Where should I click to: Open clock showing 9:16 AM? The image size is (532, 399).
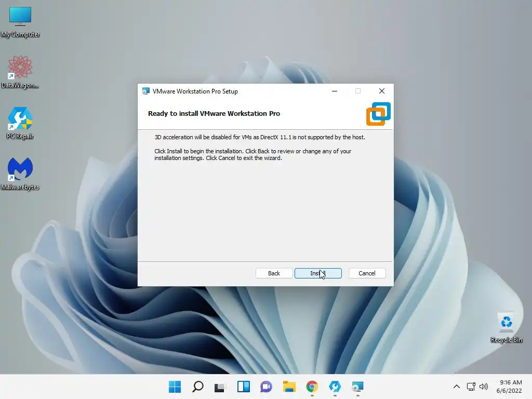click(x=509, y=387)
